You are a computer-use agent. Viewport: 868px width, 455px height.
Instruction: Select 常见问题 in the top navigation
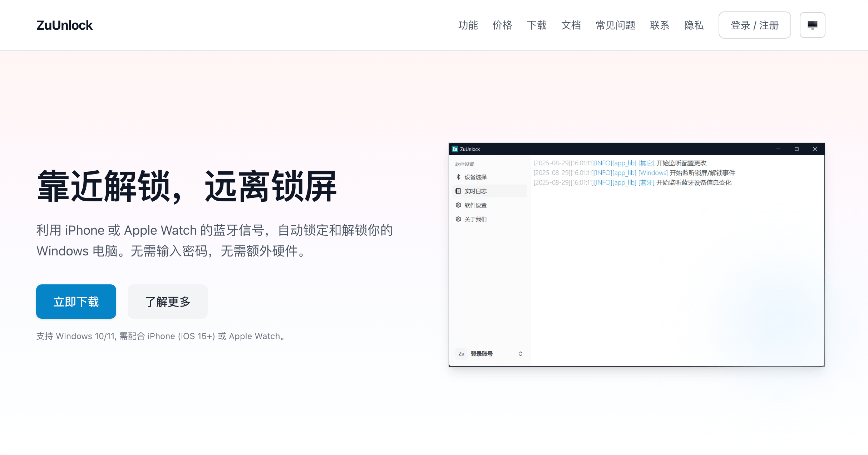point(615,25)
